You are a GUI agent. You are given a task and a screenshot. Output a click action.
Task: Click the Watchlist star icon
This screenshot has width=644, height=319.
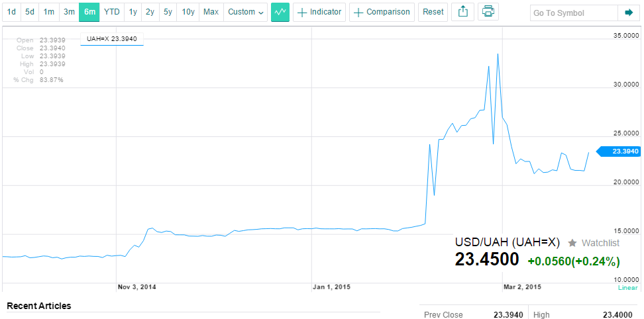tap(572, 243)
